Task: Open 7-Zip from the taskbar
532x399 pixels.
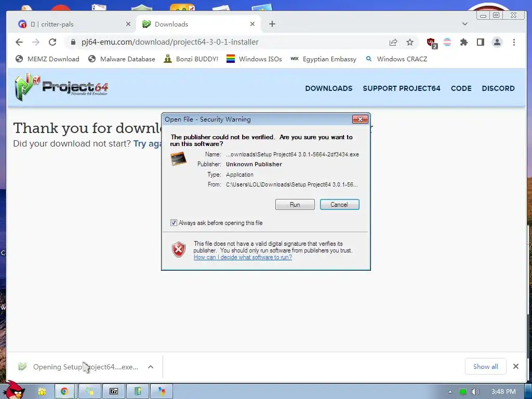Action: click(x=114, y=392)
